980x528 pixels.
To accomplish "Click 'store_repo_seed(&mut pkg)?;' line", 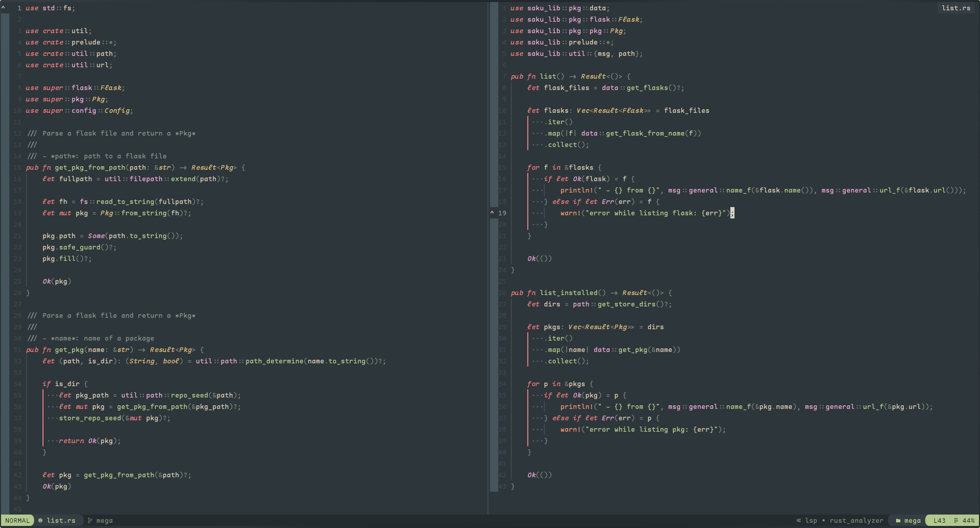I will pyautogui.click(x=114, y=418).
